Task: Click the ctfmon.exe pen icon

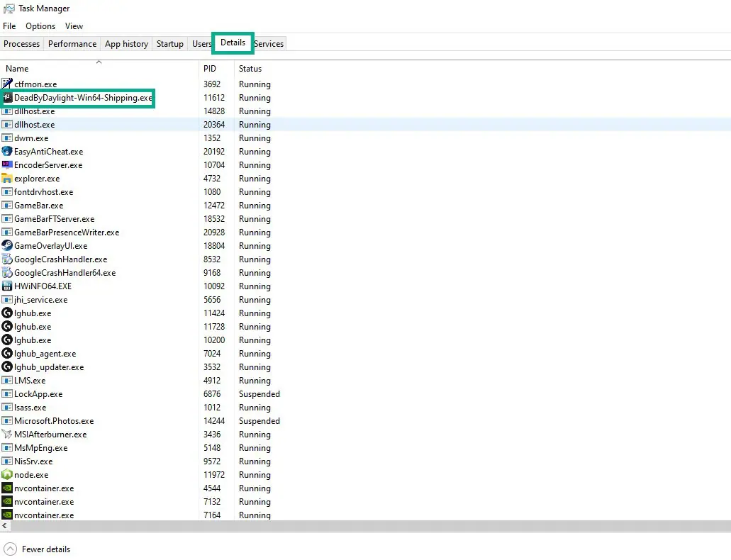Action: 7,84
